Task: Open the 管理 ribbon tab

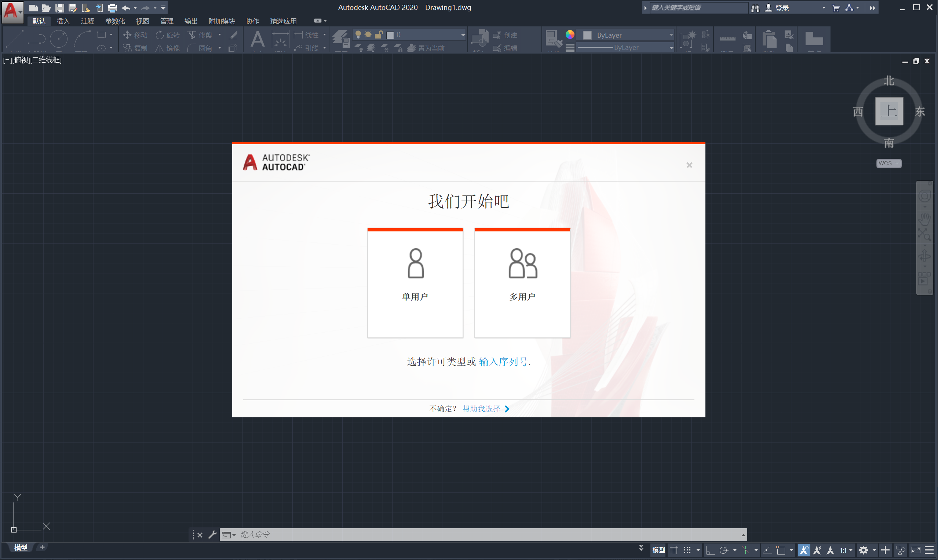Action: 167,21
